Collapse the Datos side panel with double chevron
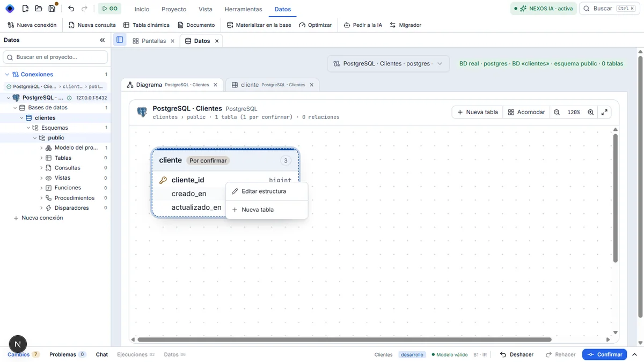The height and width of the screenshot is (362, 644). [103, 40]
